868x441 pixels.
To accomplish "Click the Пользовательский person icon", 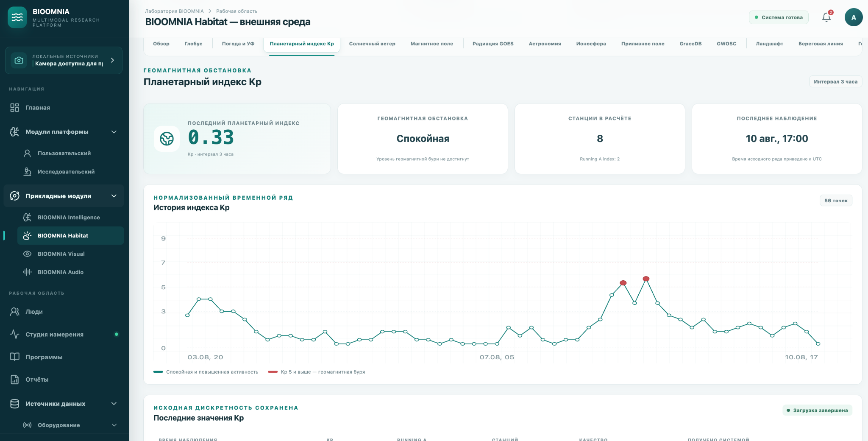I will click(27, 153).
